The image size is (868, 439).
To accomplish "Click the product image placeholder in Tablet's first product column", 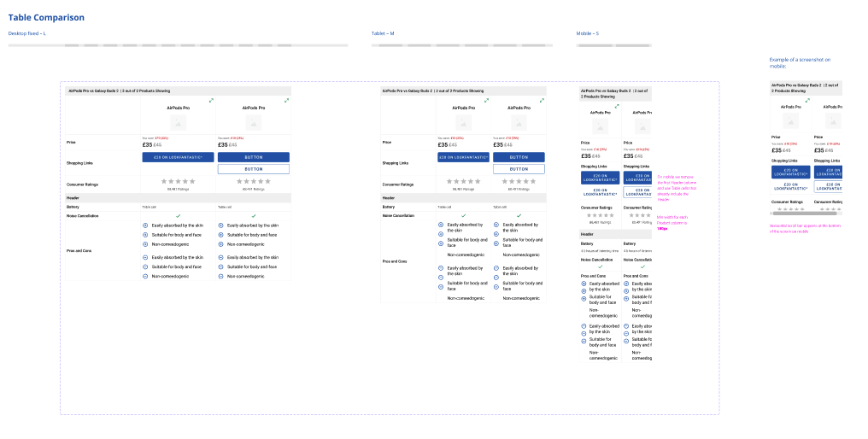I will click(x=463, y=123).
